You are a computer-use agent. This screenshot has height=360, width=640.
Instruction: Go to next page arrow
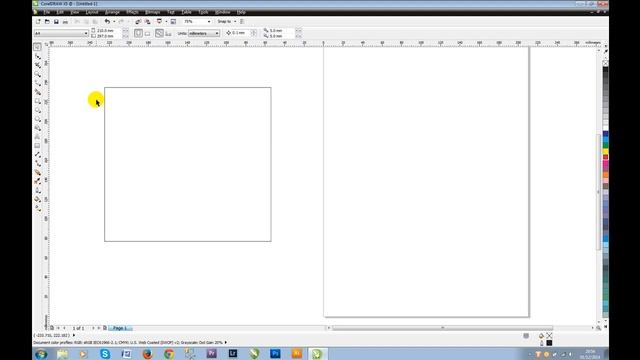pos(93,328)
